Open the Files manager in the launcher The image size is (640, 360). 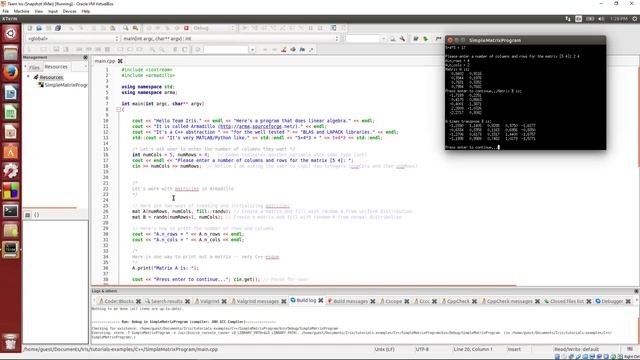pyautogui.click(x=11, y=53)
